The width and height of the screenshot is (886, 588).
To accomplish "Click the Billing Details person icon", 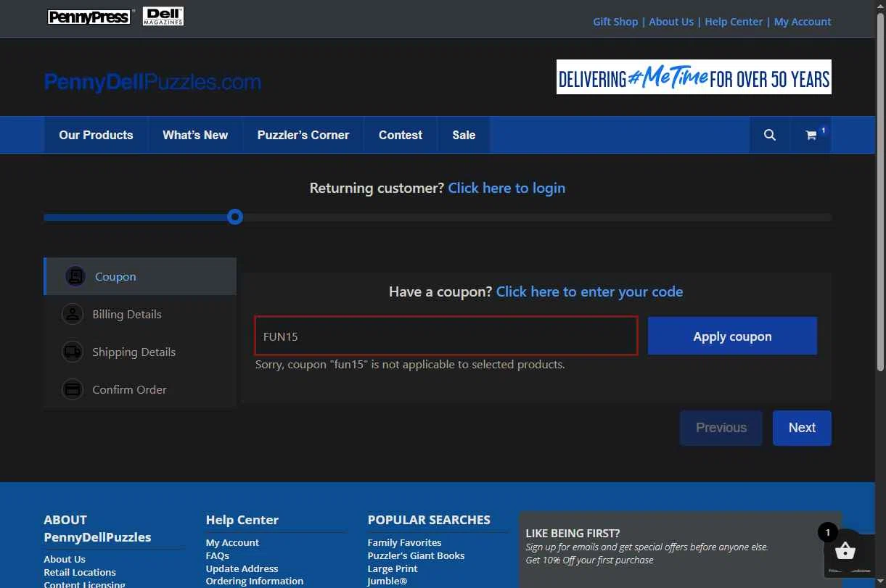I will (x=72, y=314).
